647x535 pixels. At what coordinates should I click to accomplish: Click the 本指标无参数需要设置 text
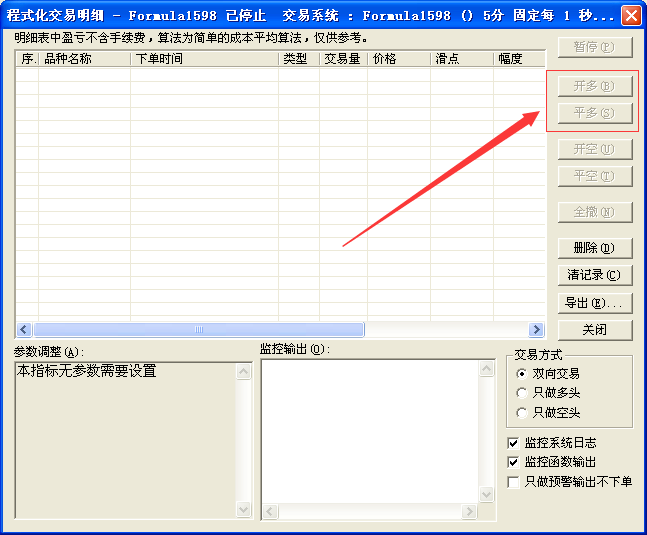pos(87,371)
